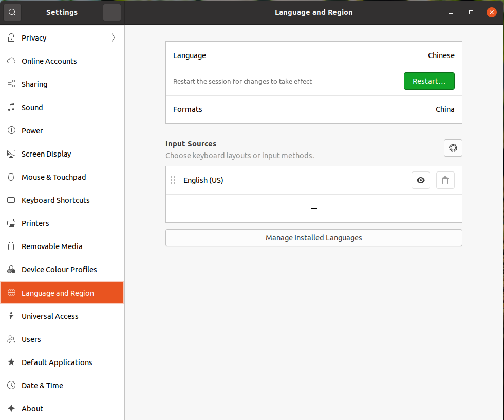Click the Device Colour Profiles icon
This screenshot has width=504, height=420.
(11, 269)
